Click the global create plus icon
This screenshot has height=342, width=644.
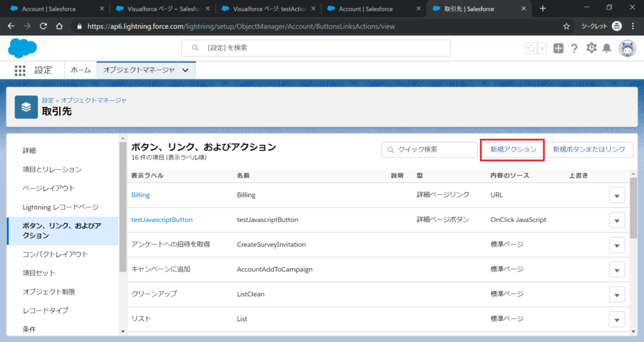pos(558,48)
